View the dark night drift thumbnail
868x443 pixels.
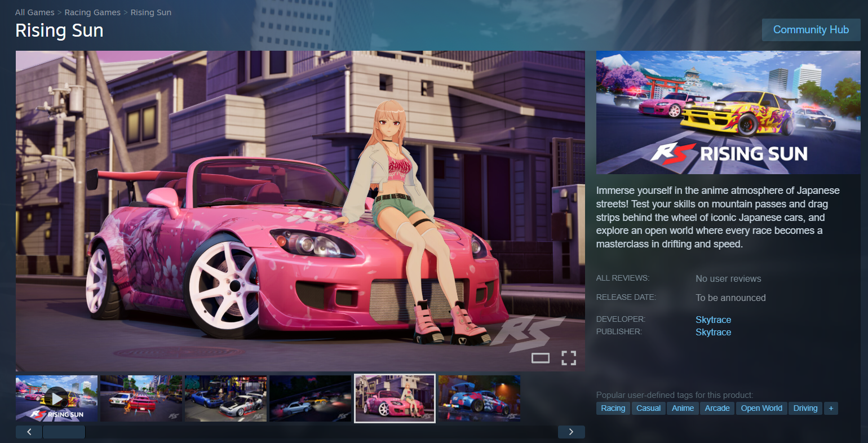tap(310, 398)
